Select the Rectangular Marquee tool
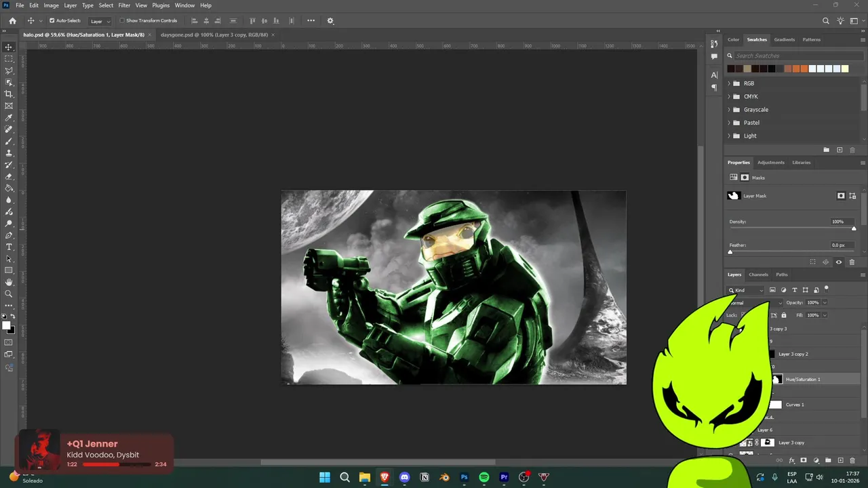 (x=9, y=59)
